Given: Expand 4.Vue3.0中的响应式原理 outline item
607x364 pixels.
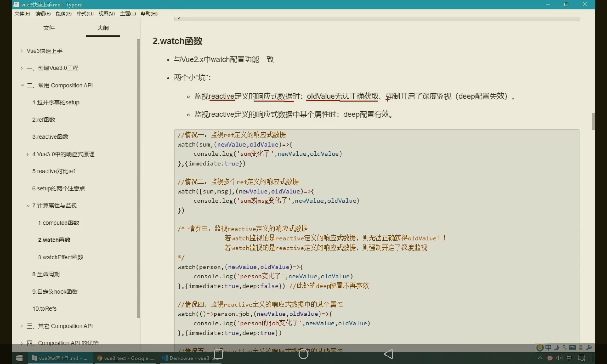Looking at the screenshot, I should pos(28,154).
